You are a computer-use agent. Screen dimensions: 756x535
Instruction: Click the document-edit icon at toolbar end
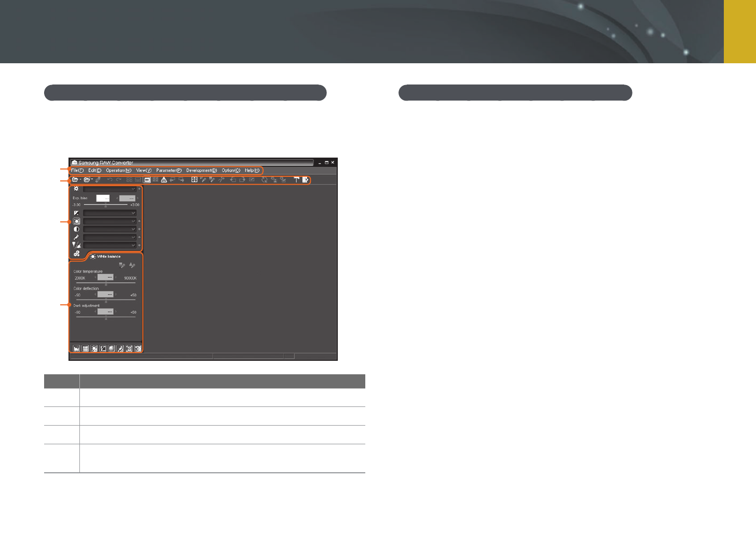(x=305, y=180)
